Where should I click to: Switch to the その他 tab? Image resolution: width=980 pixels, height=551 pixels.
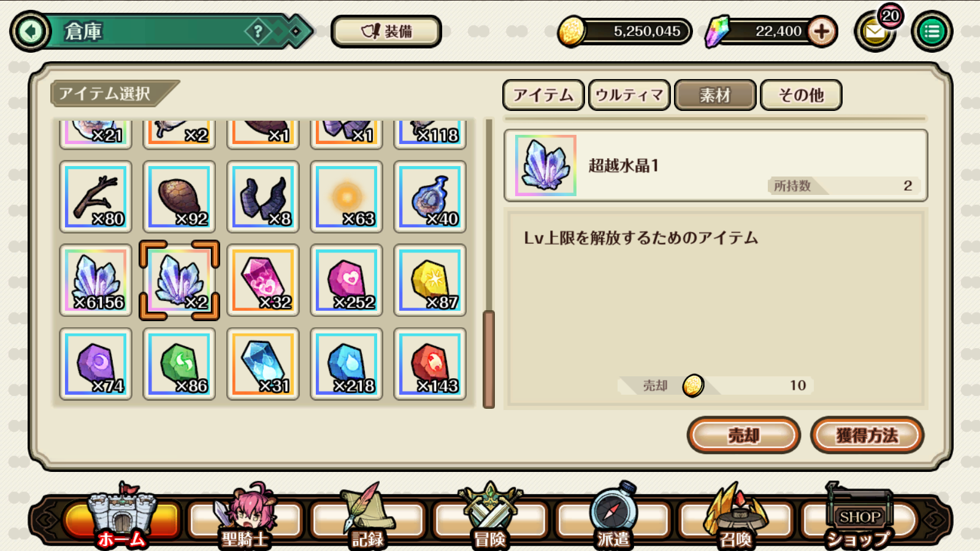[x=801, y=95]
